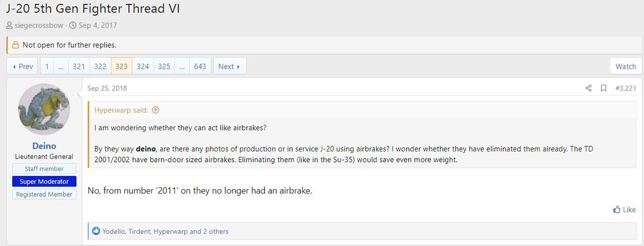Screen dimensions: 644x246
Task: Open post number #3,221 permalink
Action: pyautogui.click(x=625, y=89)
